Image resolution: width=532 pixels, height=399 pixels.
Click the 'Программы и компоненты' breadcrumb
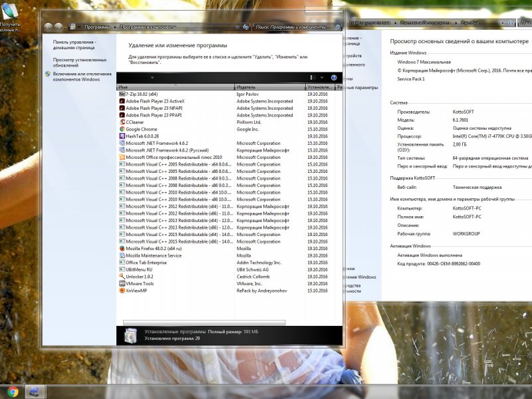(x=148, y=27)
